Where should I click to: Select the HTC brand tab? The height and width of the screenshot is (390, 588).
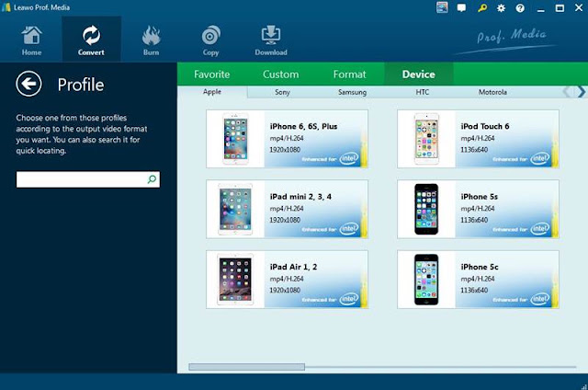point(423,92)
